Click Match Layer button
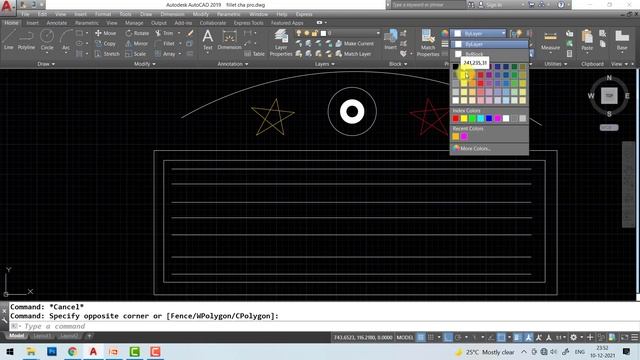Image resolution: width=640 pixels, height=360 pixels. tap(353, 54)
